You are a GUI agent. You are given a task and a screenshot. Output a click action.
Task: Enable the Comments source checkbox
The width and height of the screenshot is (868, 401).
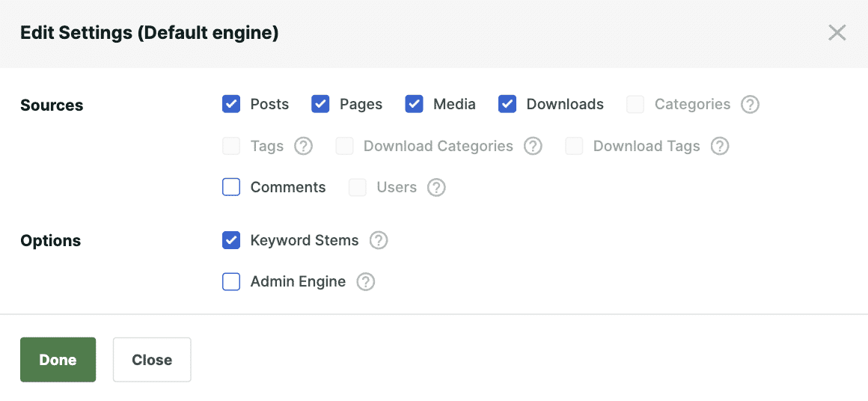pos(231,188)
